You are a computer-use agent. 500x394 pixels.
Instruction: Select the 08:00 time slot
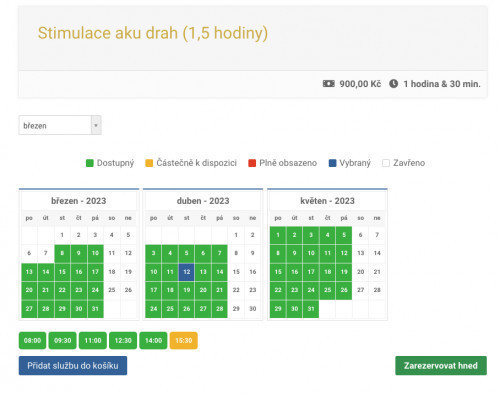pos(32,341)
